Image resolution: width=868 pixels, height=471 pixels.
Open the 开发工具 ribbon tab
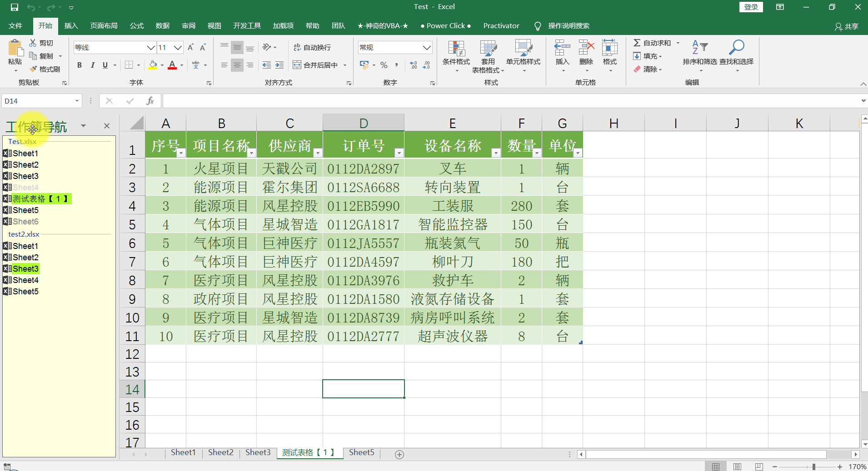pyautogui.click(x=247, y=26)
